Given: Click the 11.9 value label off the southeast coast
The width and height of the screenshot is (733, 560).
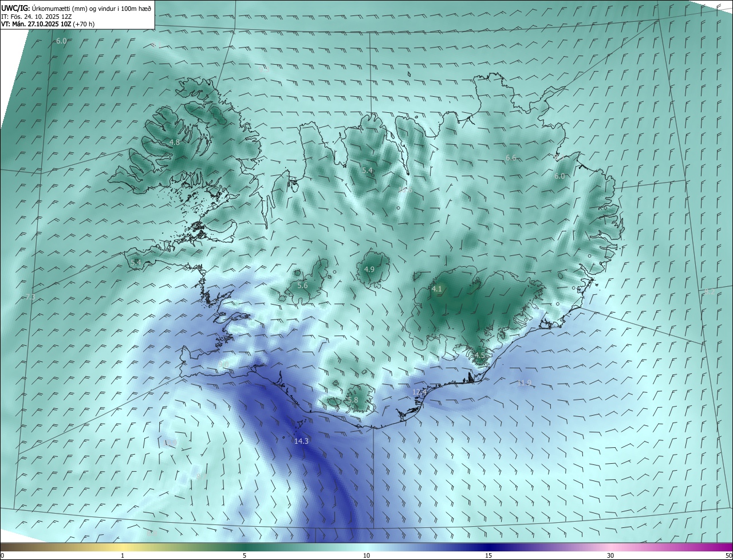Looking at the screenshot, I should [524, 382].
